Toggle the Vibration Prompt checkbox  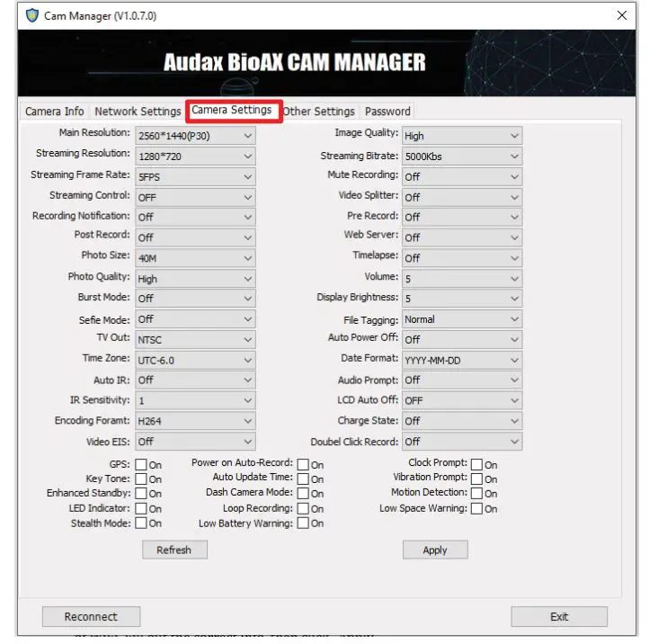pos(476,479)
